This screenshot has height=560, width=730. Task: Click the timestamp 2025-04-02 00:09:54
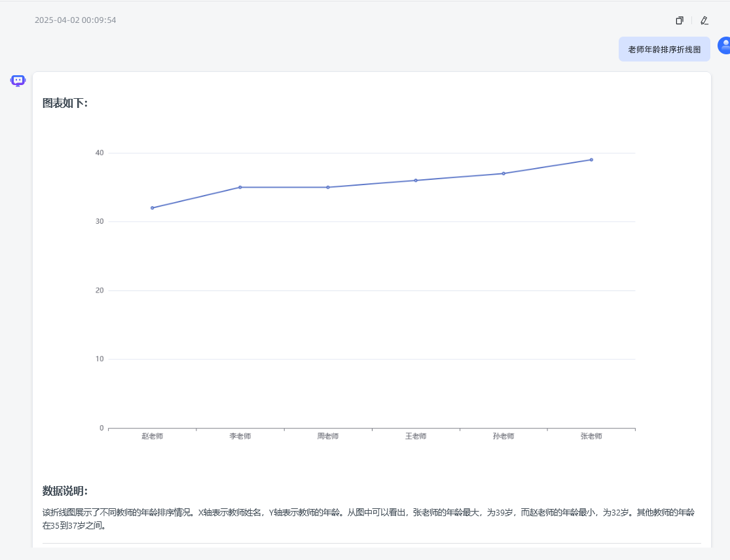[x=75, y=20]
